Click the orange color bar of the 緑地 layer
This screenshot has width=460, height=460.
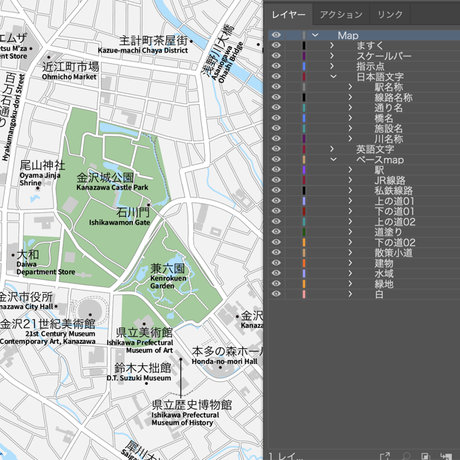(x=304, y=284)
